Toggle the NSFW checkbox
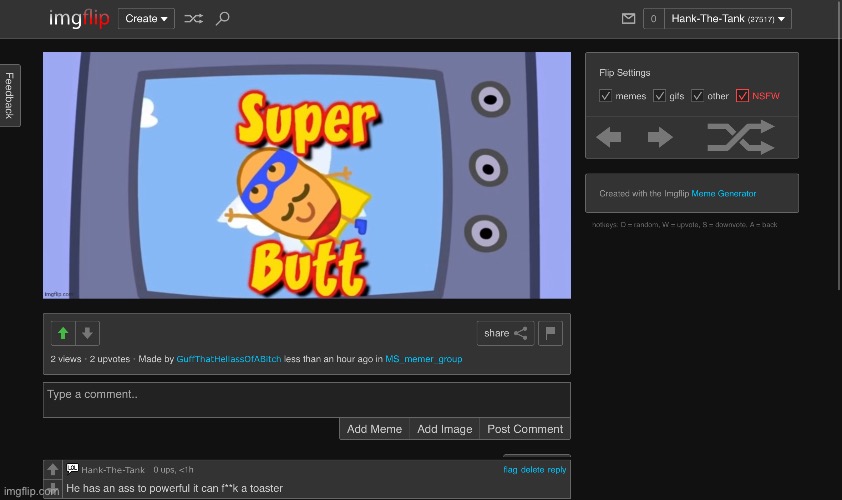The image size is (842, 500). pos(742,96)
